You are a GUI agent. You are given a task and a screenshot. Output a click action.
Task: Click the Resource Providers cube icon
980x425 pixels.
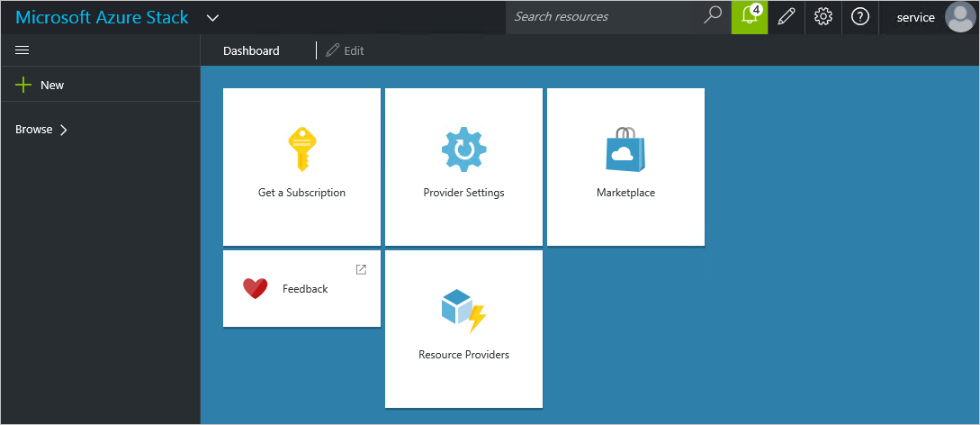(463, 311)
